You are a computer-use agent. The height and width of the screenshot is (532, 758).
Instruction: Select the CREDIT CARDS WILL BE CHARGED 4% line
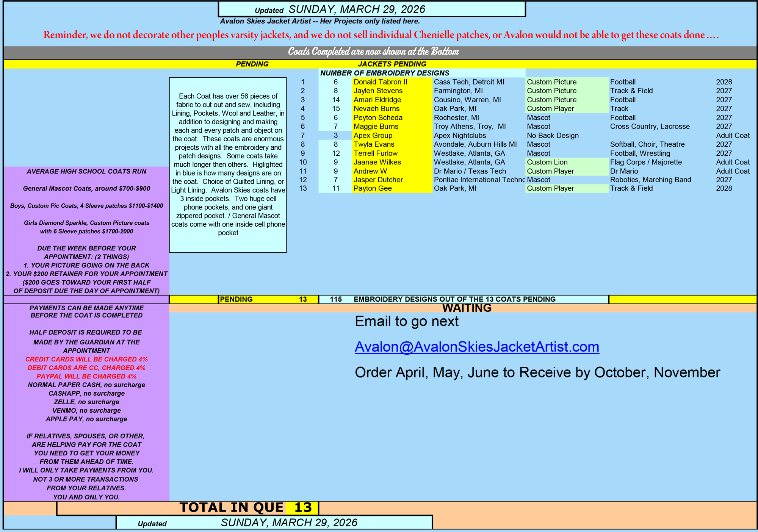pos(86,359)
